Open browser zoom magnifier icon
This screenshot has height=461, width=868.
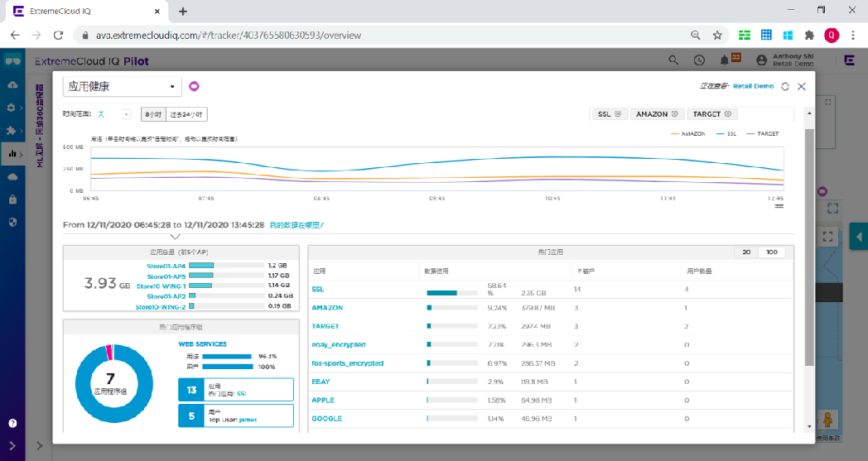tap(696, 35)
